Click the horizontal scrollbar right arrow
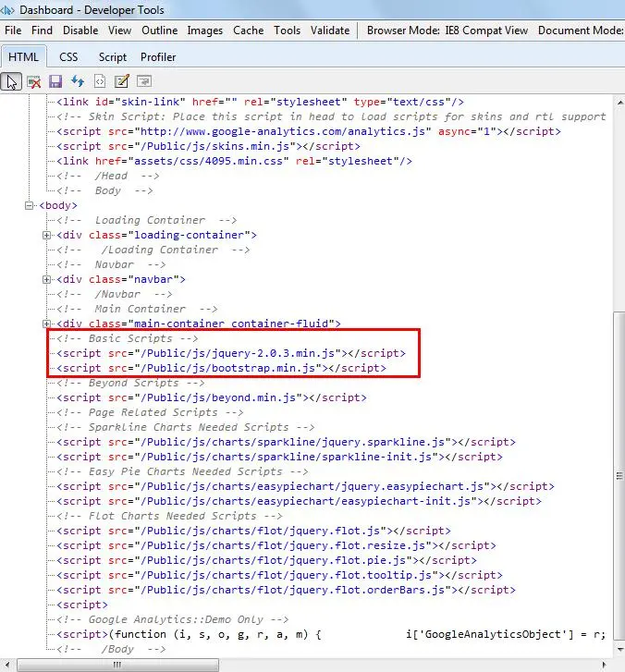 pyautogui.click(x=604, y=666)
